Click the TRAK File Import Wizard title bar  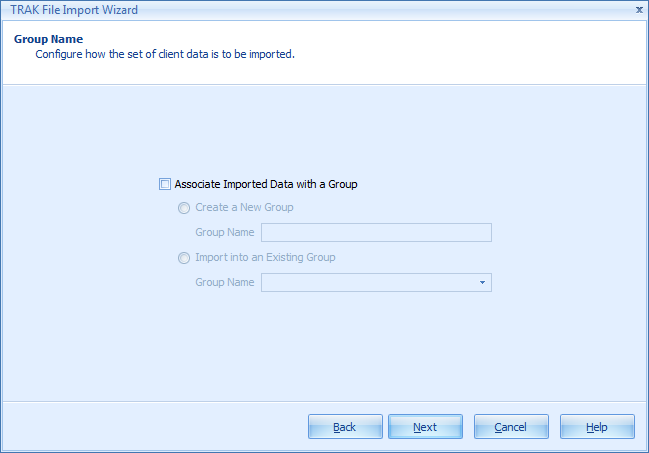click(x=300, y=9)
